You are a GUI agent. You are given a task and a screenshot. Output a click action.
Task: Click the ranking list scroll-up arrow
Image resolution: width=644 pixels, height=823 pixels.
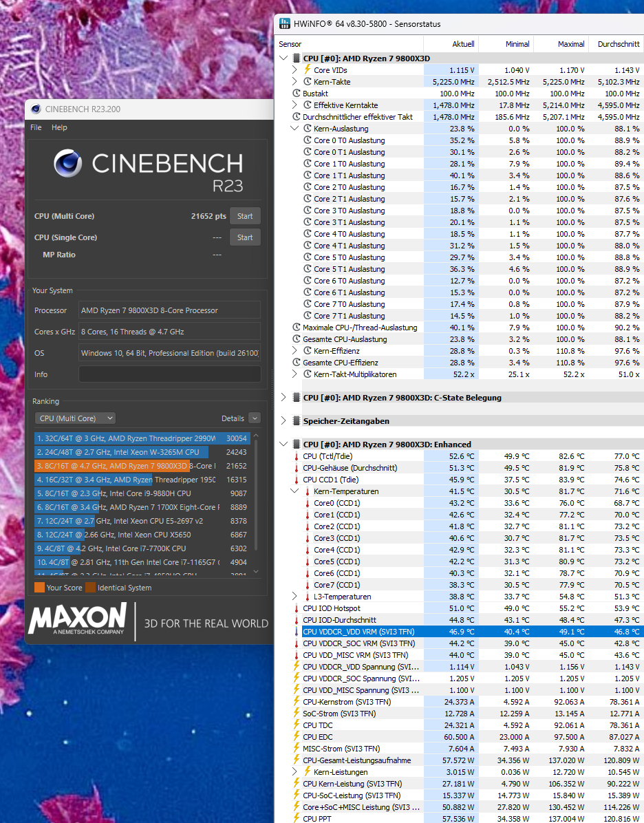point(256,436)
